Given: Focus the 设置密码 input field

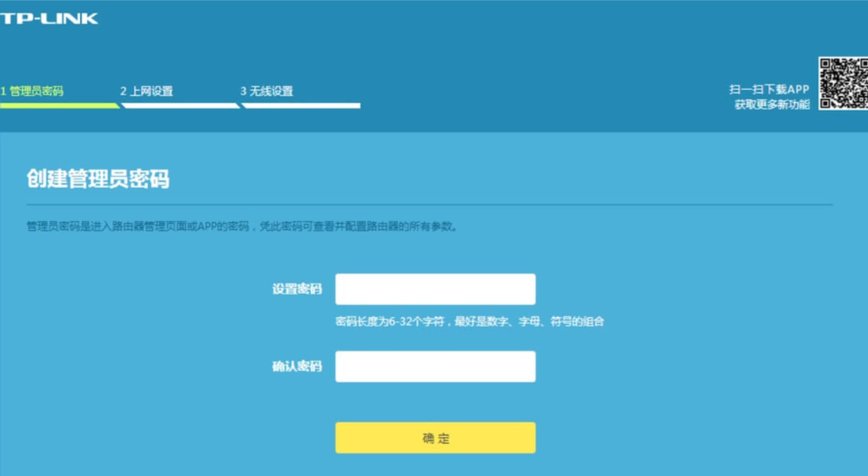Looking at the screenshot, I should (x=435, y=289).
